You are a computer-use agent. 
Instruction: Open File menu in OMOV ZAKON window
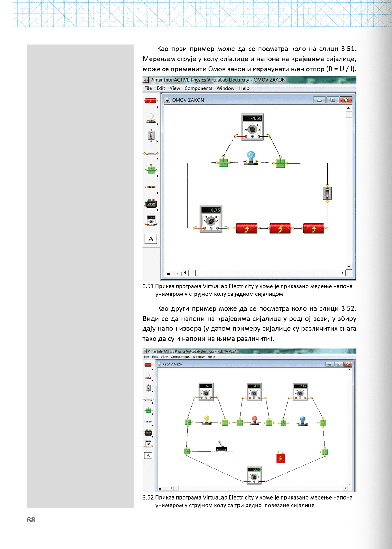(148, 88)
